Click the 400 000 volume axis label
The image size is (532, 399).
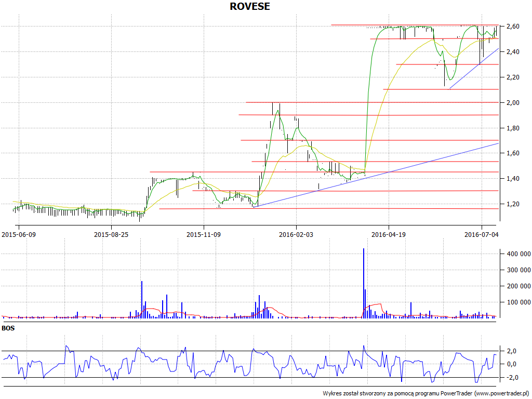(519, 254)
